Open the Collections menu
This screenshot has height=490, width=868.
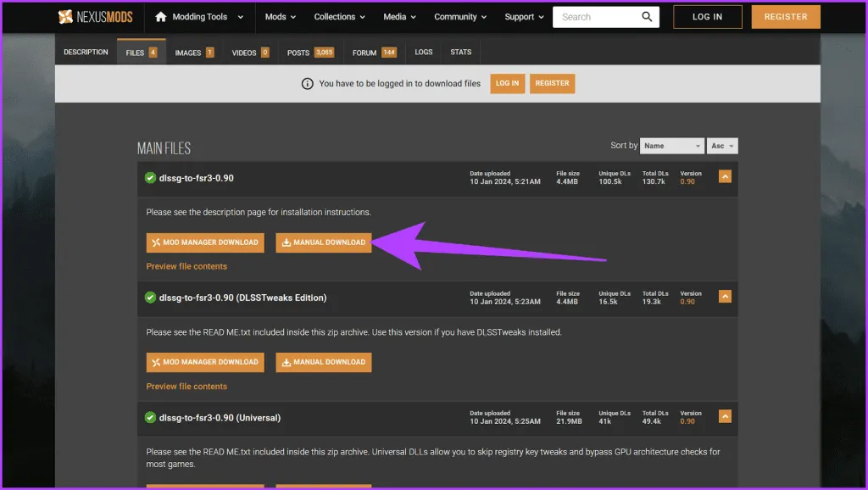(339, 17)
